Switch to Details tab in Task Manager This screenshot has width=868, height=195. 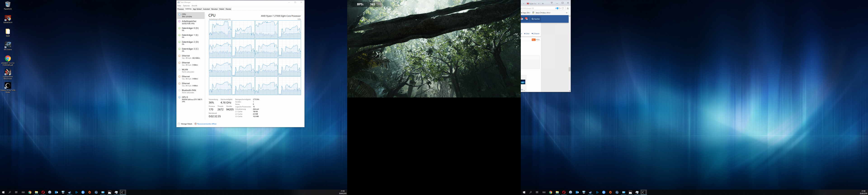click(222, 9)
